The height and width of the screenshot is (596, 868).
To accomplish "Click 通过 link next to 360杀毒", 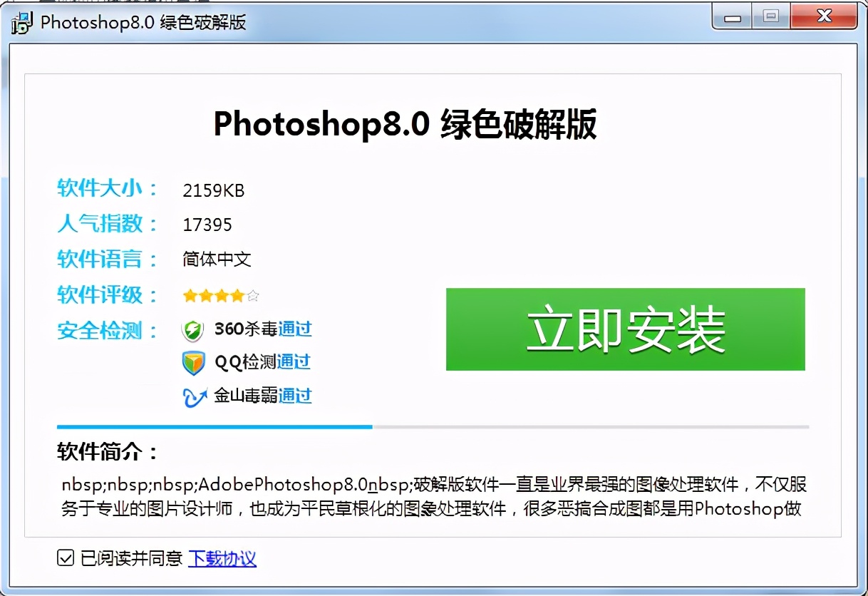I will coord(295,329).
